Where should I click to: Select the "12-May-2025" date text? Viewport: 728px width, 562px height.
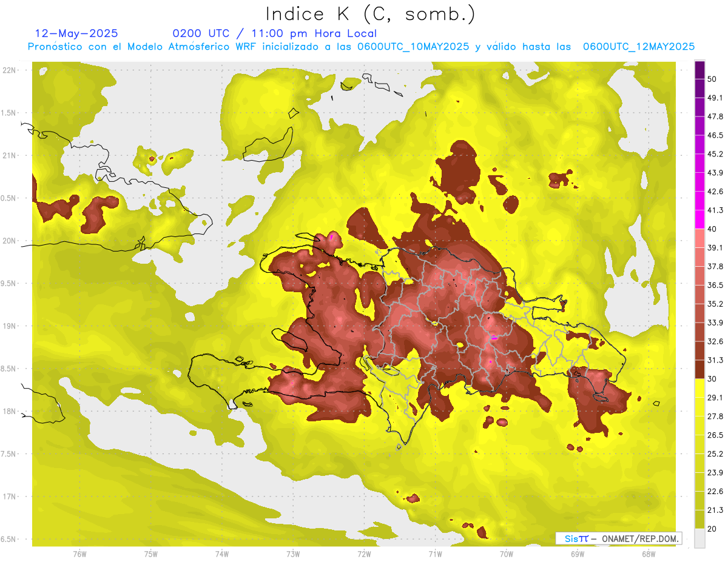[76, 33]
